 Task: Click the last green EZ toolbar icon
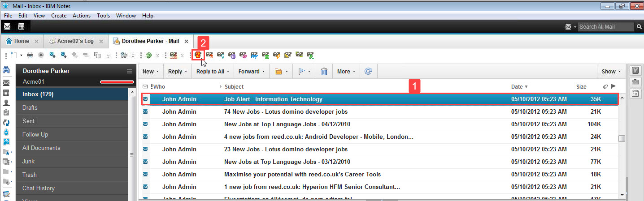310,55
